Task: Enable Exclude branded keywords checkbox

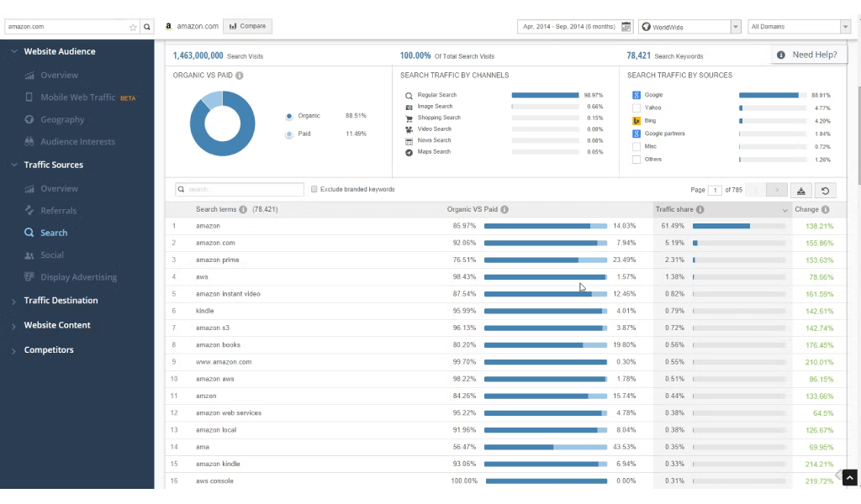Action: (314, 189)
